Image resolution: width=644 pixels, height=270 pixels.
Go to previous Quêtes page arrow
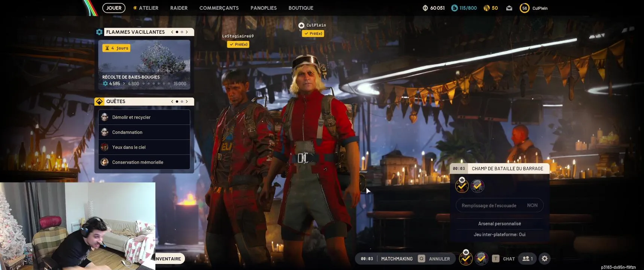[172, 101]
